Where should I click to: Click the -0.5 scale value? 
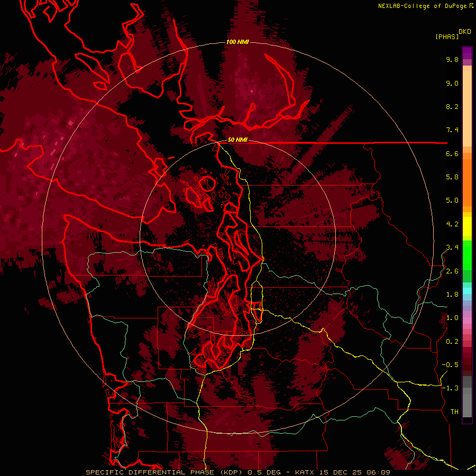click(450, 365)
